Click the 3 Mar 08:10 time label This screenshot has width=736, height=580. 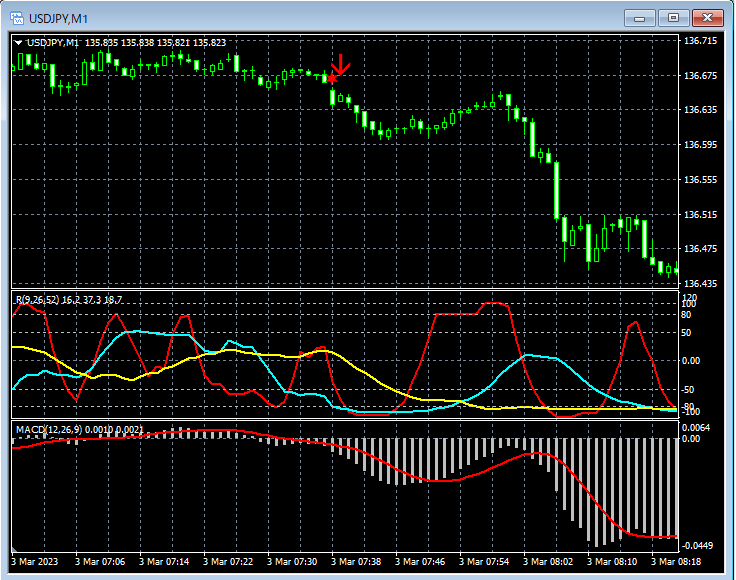tap(612, 562)
